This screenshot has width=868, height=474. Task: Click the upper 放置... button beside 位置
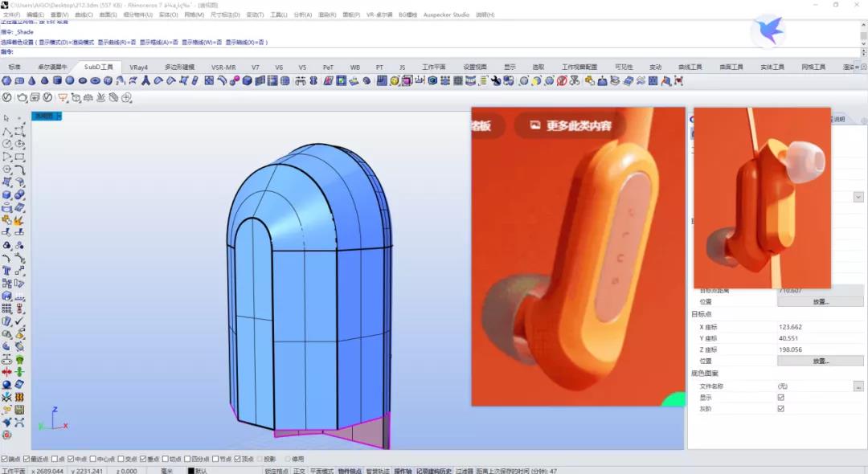pyautogui.click(x=821, y=301)
